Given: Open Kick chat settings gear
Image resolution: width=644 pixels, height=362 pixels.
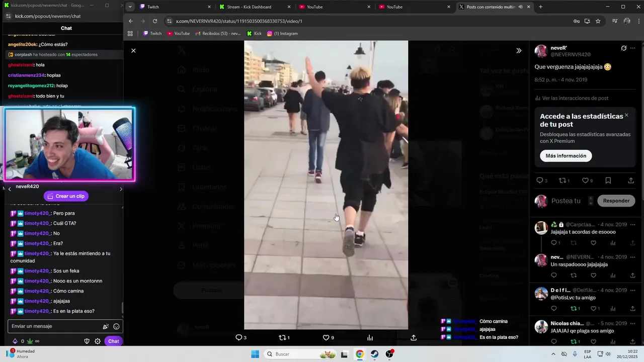Looking at the screenshot, I should (98, 341).
